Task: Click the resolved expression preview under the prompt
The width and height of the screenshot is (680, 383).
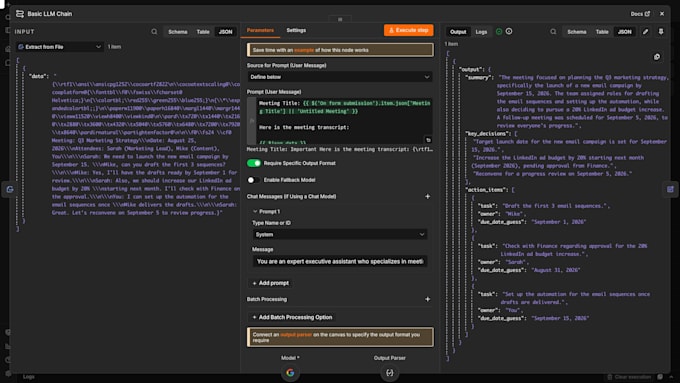Action: tap(340, 149)
